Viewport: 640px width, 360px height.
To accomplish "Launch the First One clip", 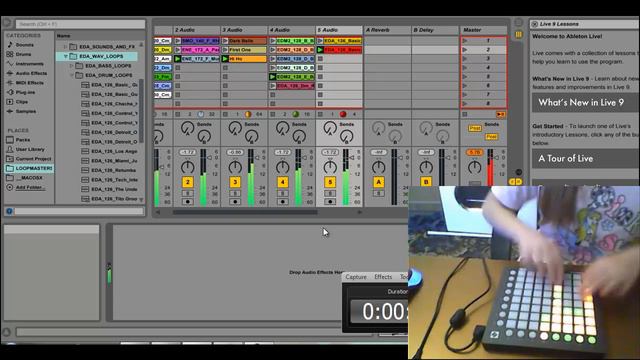I will point(225,50).
